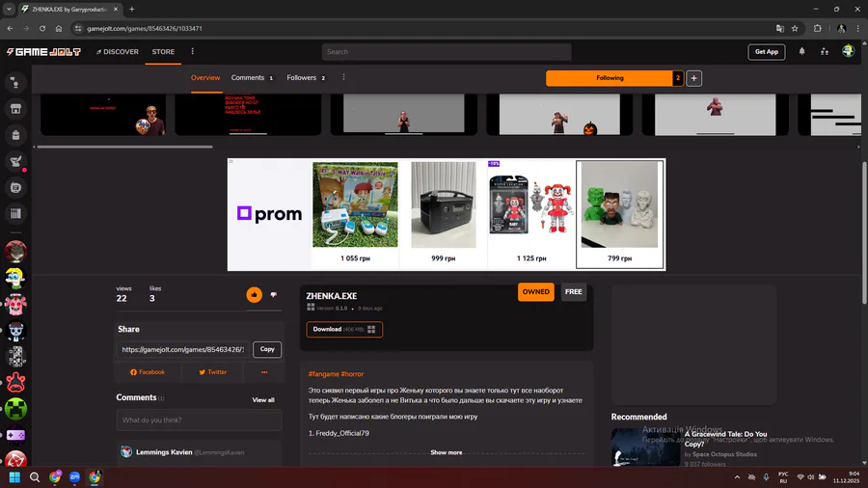
Task: Click the What do you think comment box
Action: click(x=200, y=420)
